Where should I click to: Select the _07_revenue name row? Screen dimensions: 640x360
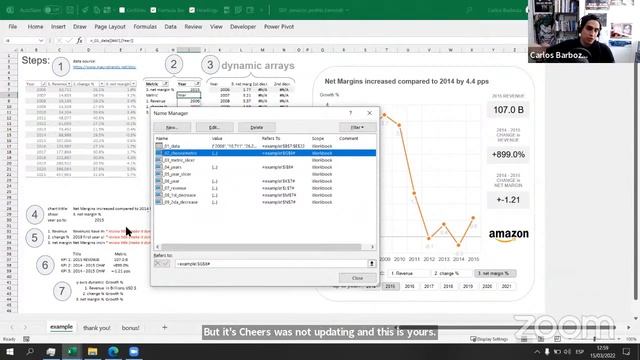click(265, 188)
